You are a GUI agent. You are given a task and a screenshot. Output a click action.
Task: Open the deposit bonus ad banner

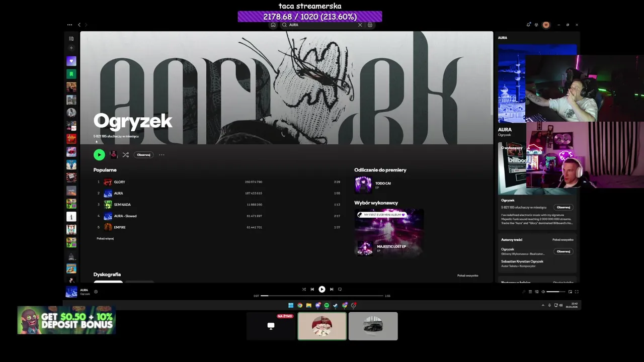coord(66,320)
